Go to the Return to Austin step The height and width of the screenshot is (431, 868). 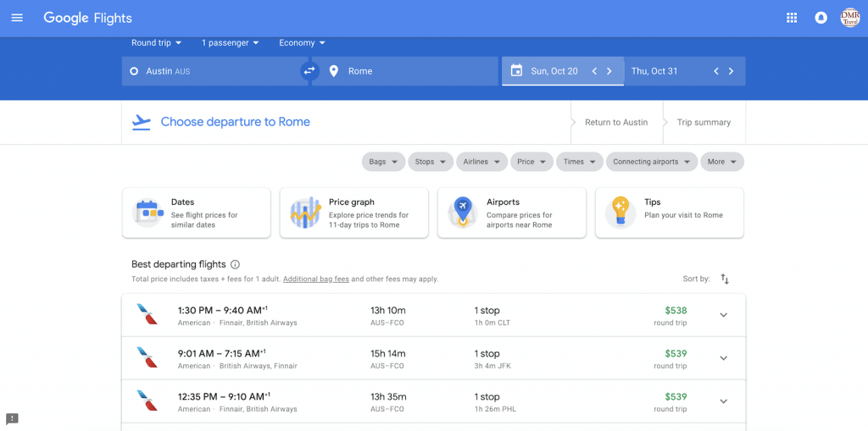(616, 122)
